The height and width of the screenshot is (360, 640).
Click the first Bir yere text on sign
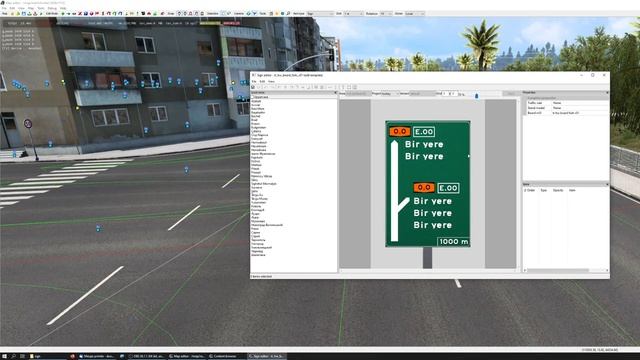(x=424, y=144)
